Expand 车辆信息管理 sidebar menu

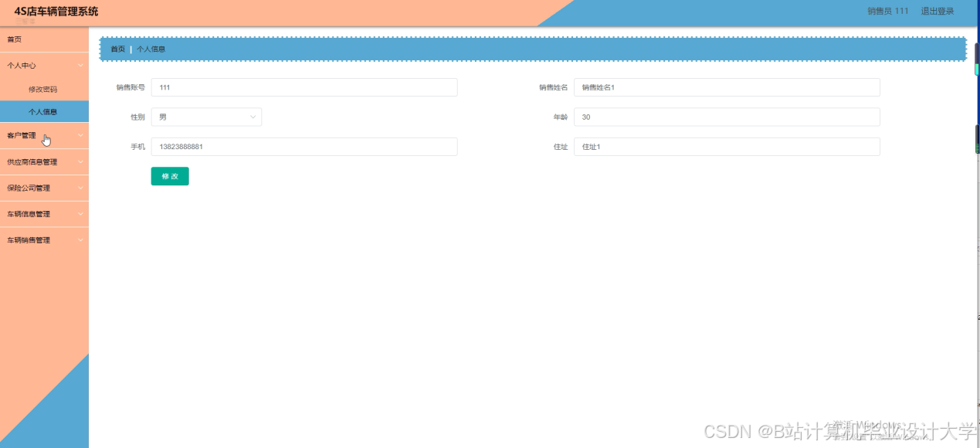pos(44,214)
